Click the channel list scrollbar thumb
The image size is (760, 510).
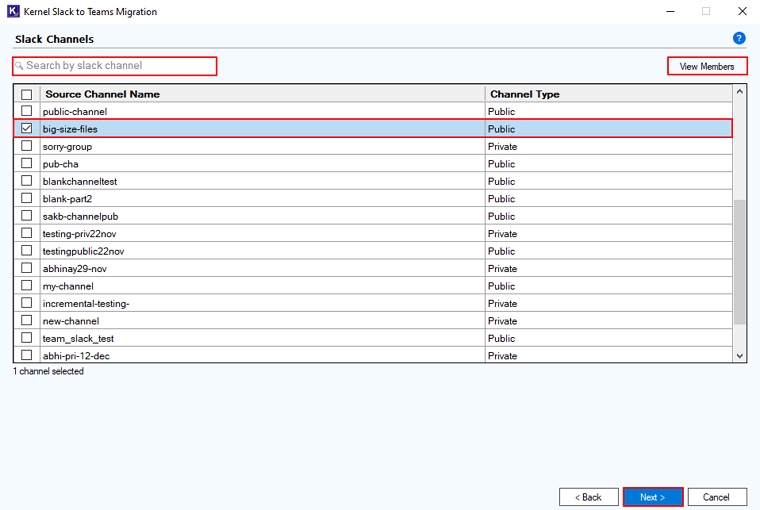740,262
